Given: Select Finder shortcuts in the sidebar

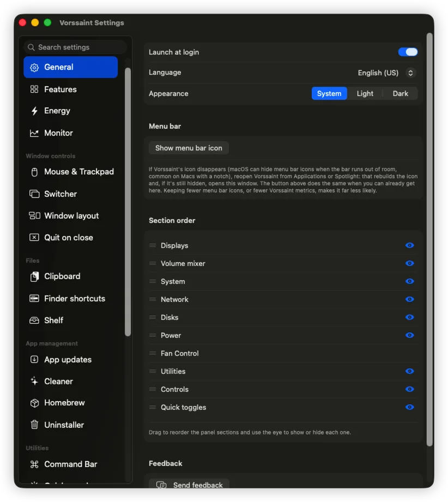Looking at the screenshot, I should point(70,299).
